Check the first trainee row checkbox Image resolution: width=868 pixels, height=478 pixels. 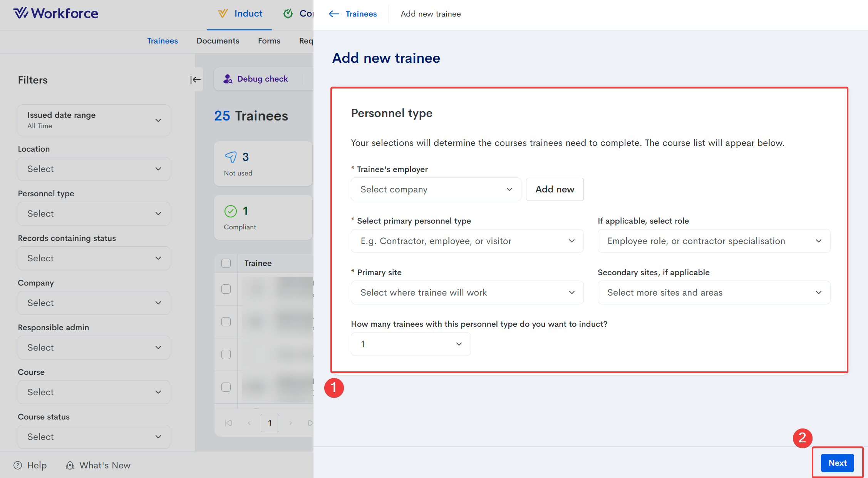226,289
